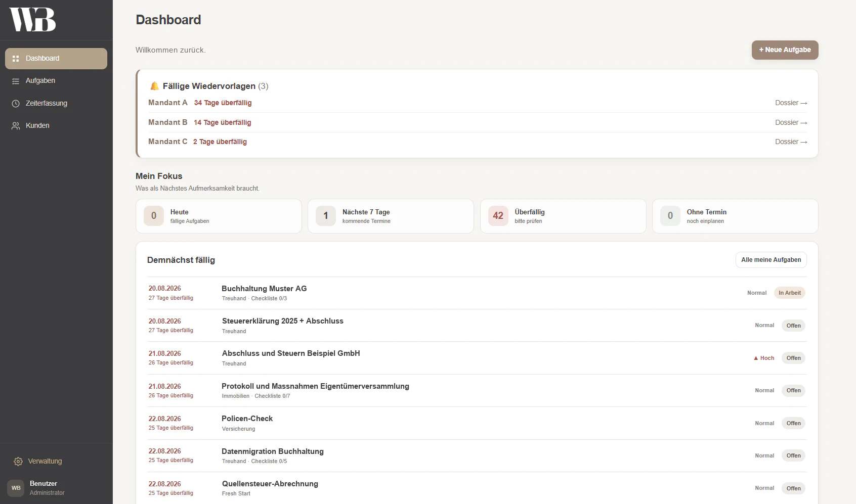Open task Datenmigration Buchhaltung

(272, 451)
